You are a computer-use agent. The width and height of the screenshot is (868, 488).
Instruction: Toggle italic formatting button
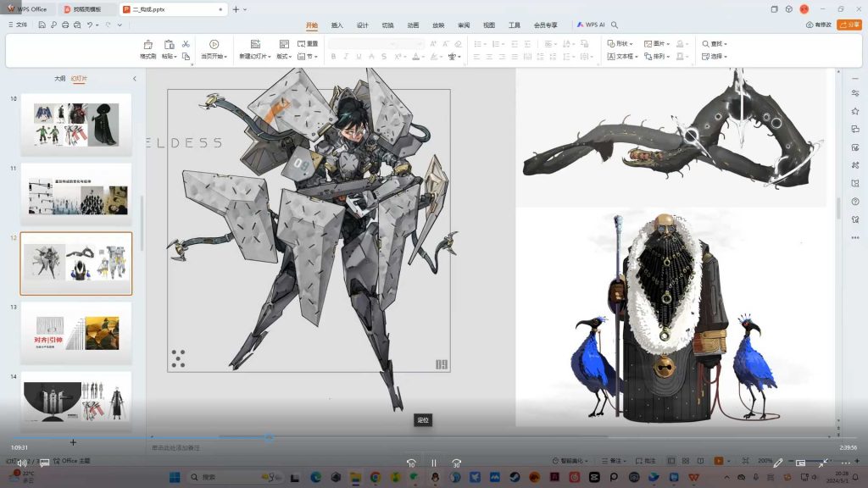point(346,57)
